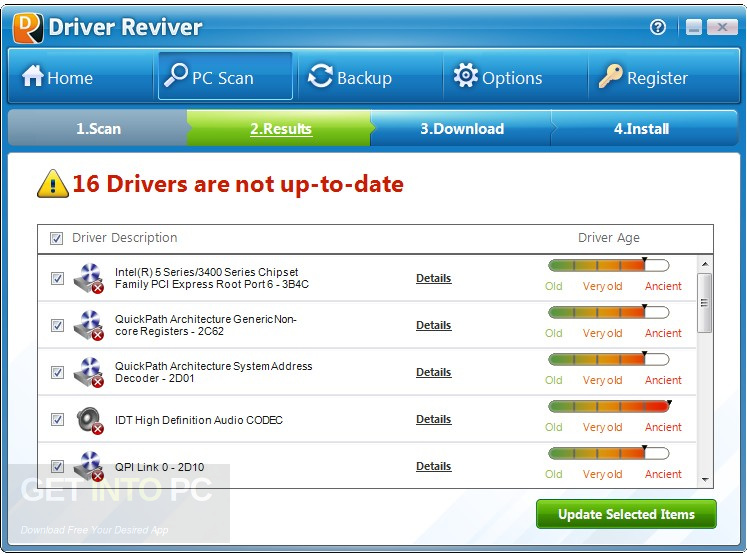Viewport: 747px width, 554px height.
Task: Open Details for QPI Link 0 - 2D10
Action: click(434, 466)
